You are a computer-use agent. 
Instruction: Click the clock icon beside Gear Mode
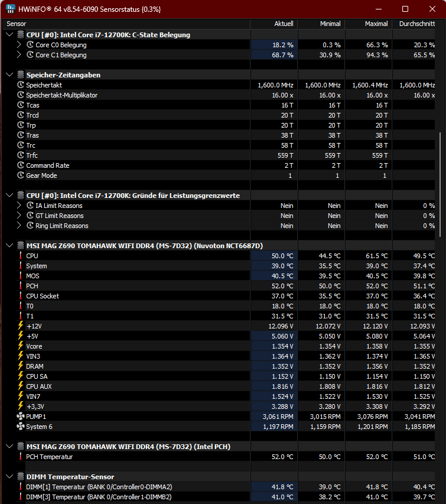21,175
